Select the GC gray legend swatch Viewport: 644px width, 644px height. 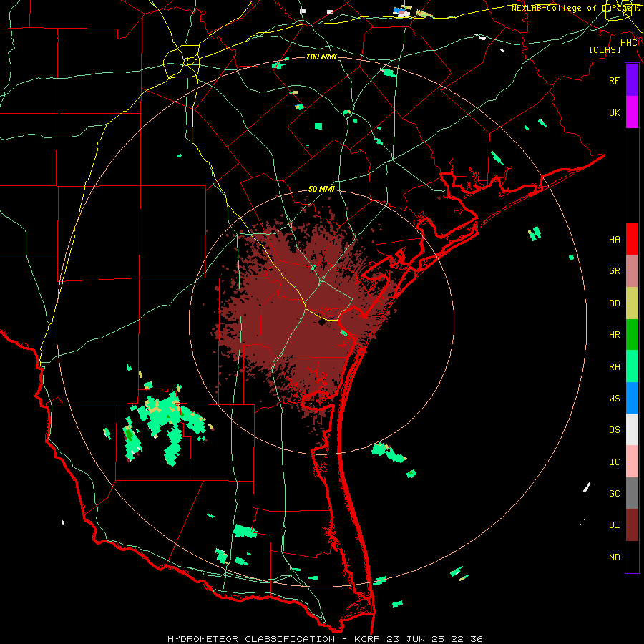point(632,493)
